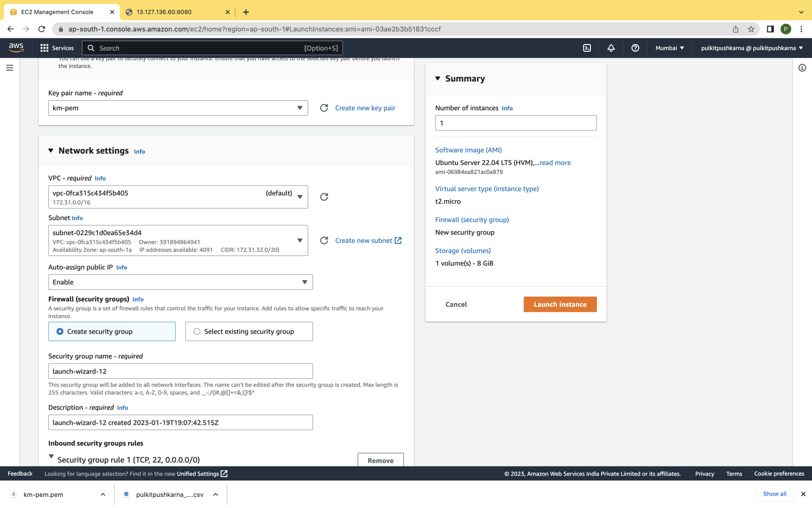The image size is (812, 508).
Task: Open the AWS help question mark icon
Action: point(635,48)
